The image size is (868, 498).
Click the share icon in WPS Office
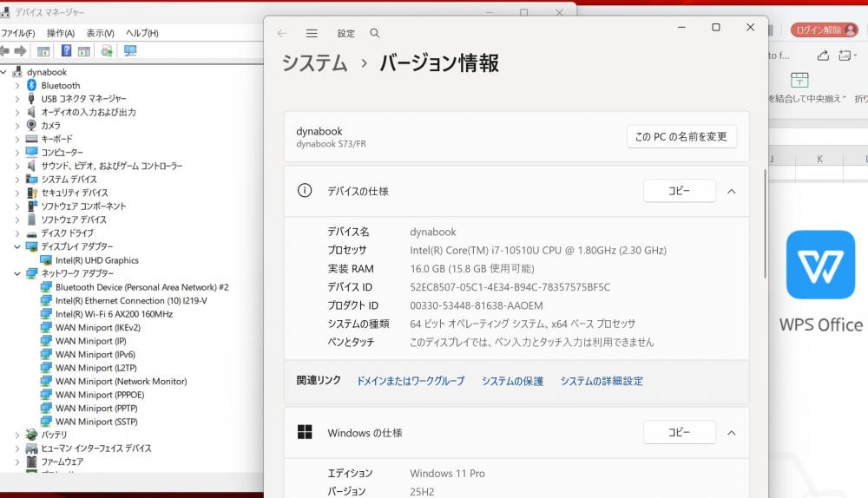[x=823, y=56]
